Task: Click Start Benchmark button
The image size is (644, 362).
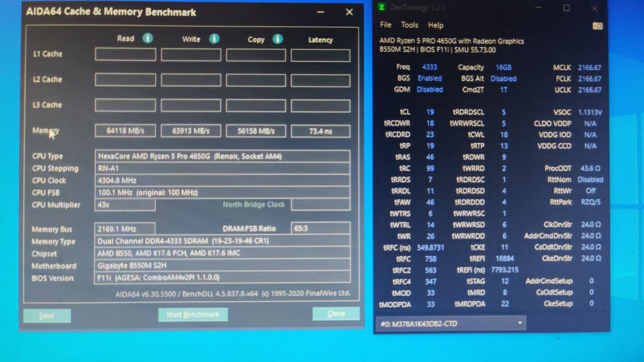Action: click(x=193, y=315)
